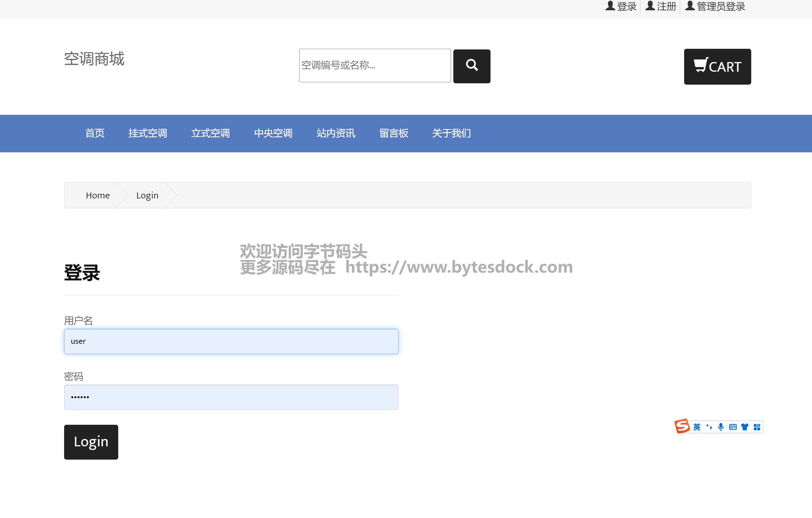Open the shopping CART button
This screenshot has width=812, height=518.
point(717,66)
